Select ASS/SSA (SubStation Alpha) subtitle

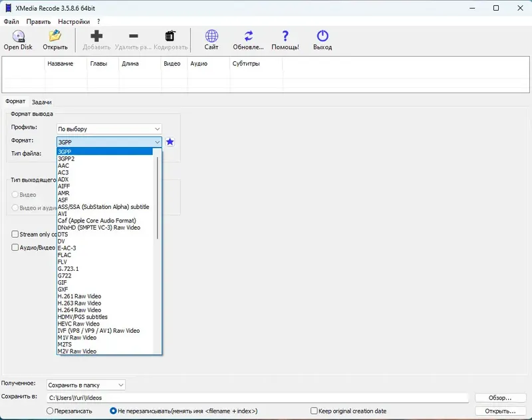pyautogui.click(x=105, y=207)
